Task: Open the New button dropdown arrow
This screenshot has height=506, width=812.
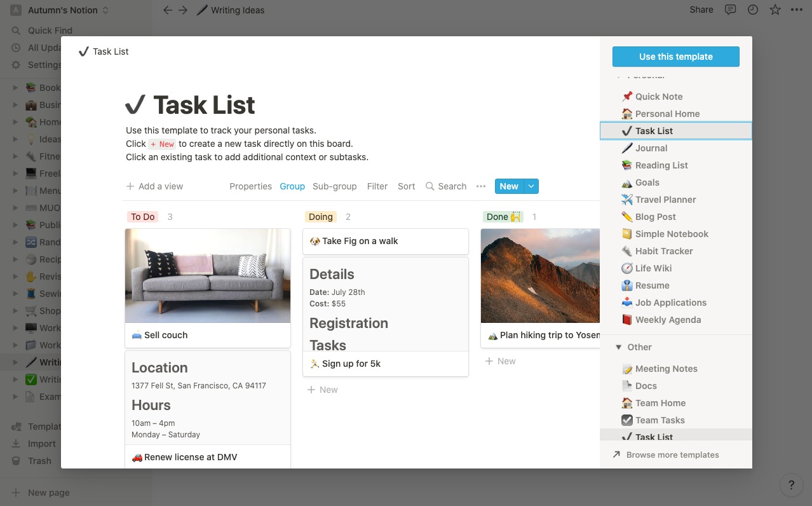Action: point(532,186)
